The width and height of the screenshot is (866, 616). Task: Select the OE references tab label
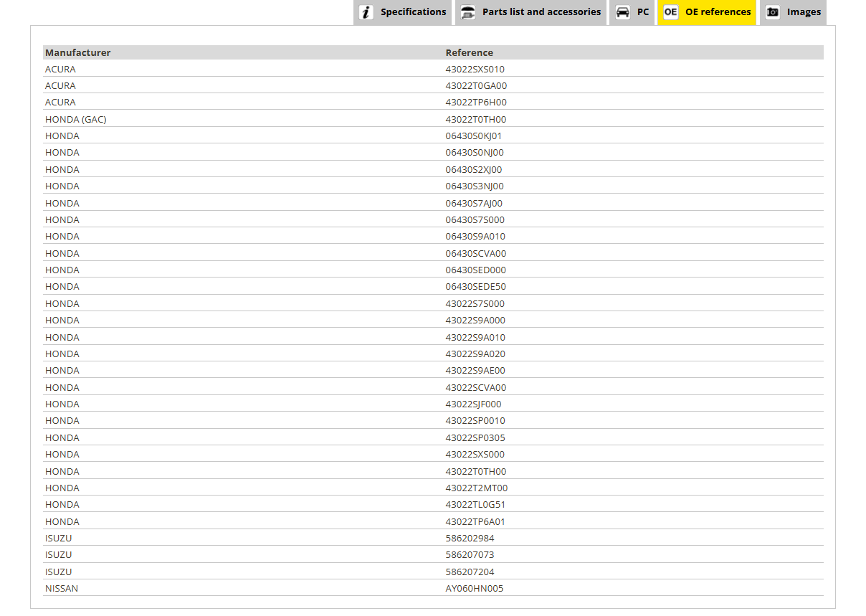(x=718, y=11)
